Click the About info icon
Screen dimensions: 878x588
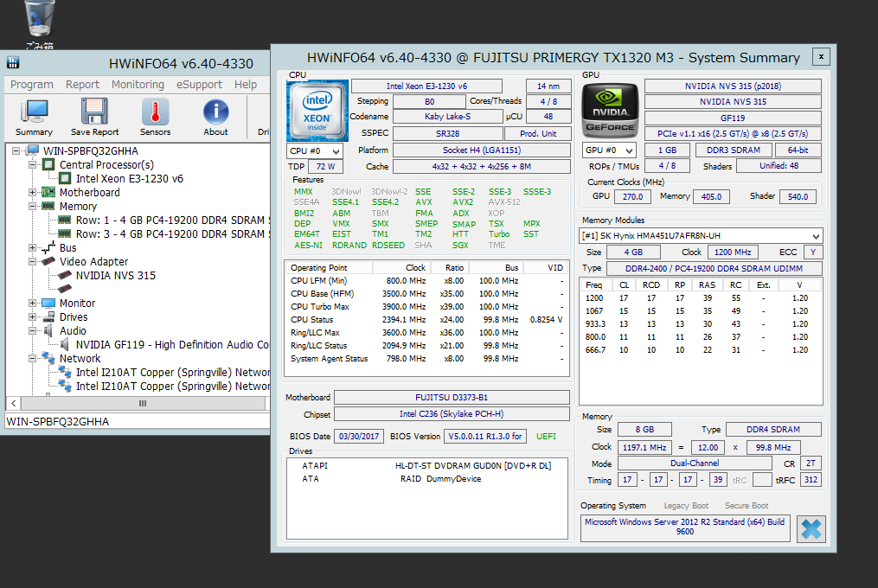[x=215, y=117]
